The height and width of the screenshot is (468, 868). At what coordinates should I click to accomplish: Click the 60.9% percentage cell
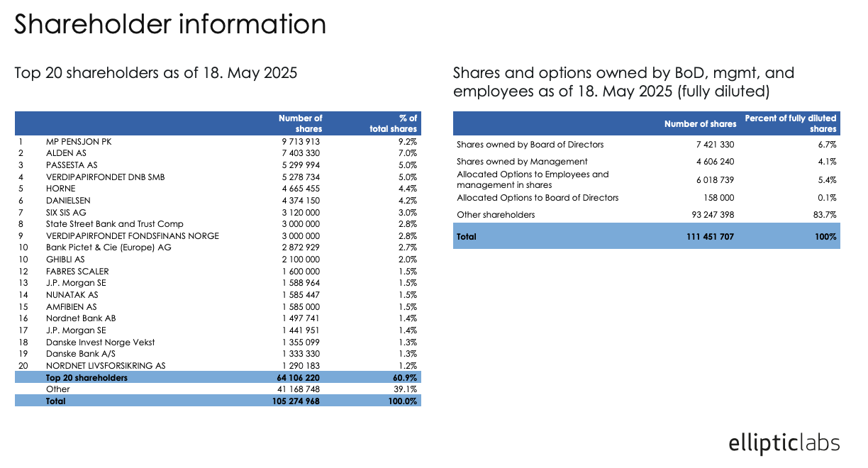pos(406,378)
